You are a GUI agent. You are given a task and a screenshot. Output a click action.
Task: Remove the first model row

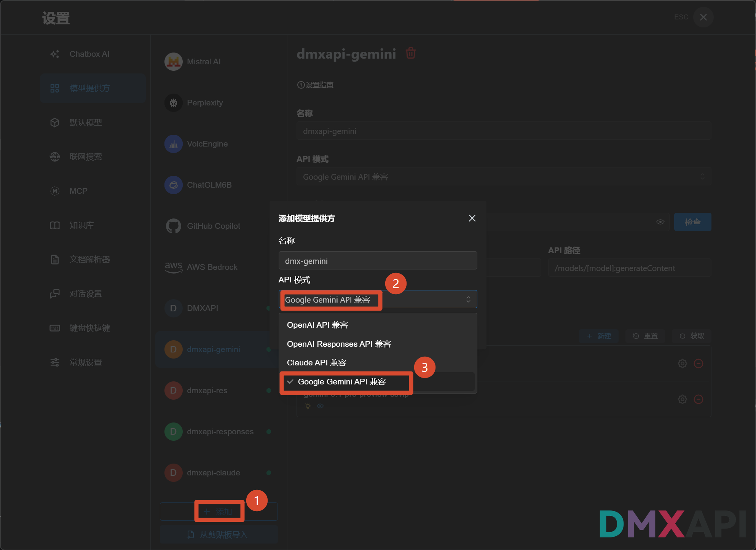pos(699,363)
